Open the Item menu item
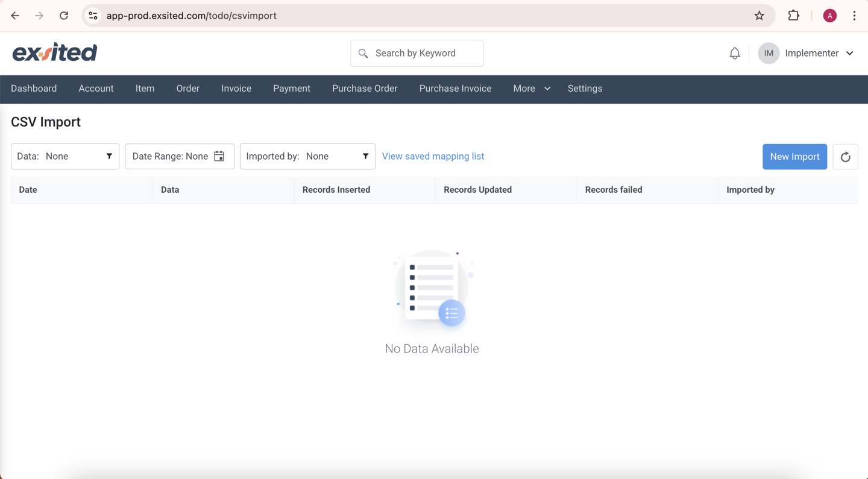Screen dimensions: 868x479 [x=145, y=89]
